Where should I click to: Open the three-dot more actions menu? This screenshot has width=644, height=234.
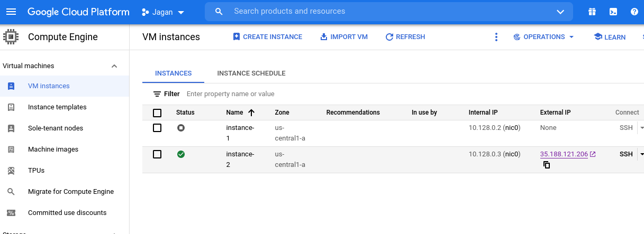[x=496, y=37]
